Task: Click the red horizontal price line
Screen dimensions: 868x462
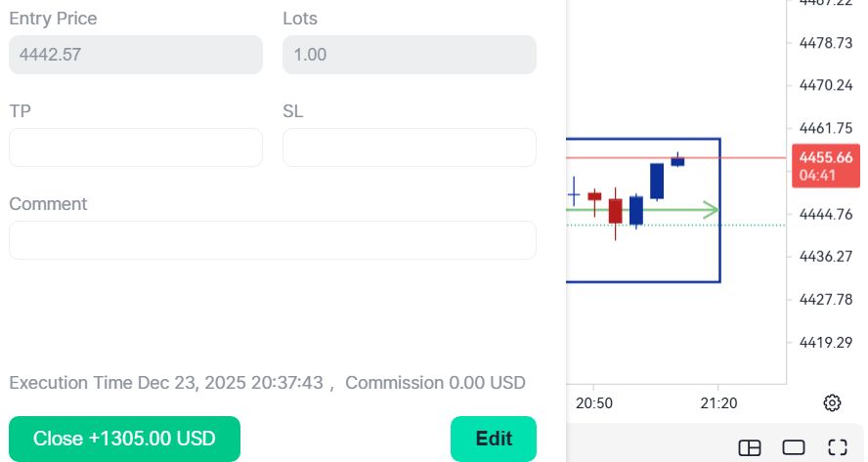Action: click(743, 157)
